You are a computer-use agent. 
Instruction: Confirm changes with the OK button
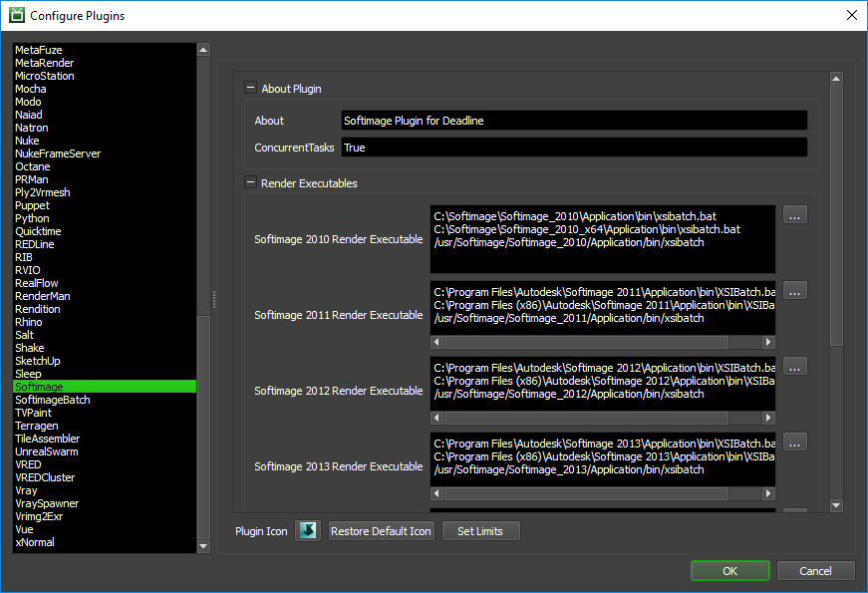point(729,570)
